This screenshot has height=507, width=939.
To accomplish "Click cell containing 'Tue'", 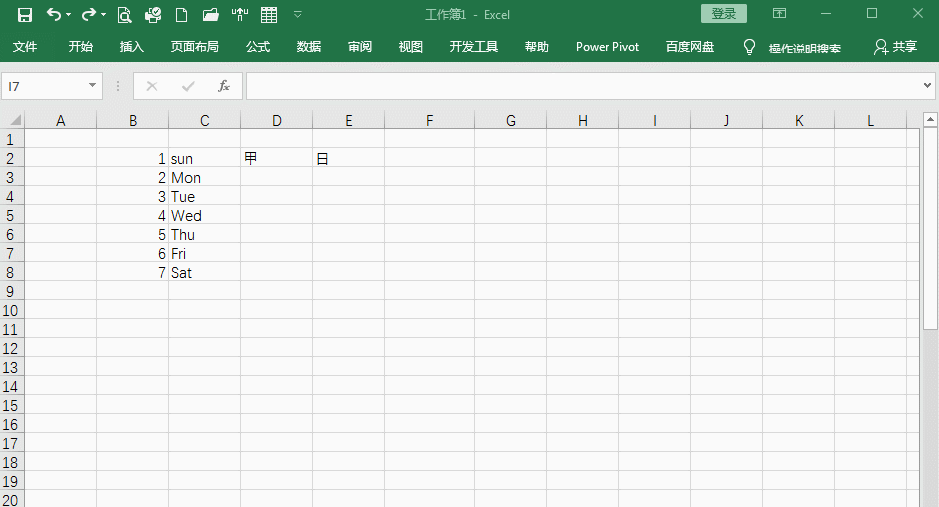I will tap(204, 196).
